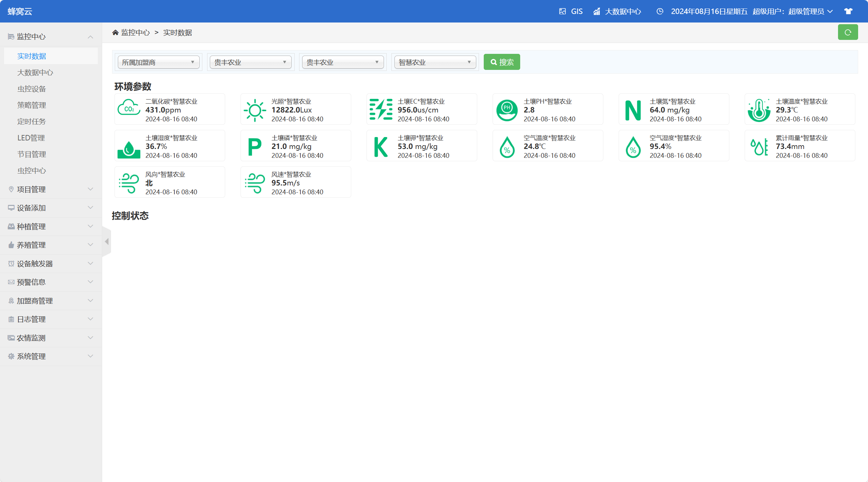Open the 超级管理员 user menu

point(810,12)
